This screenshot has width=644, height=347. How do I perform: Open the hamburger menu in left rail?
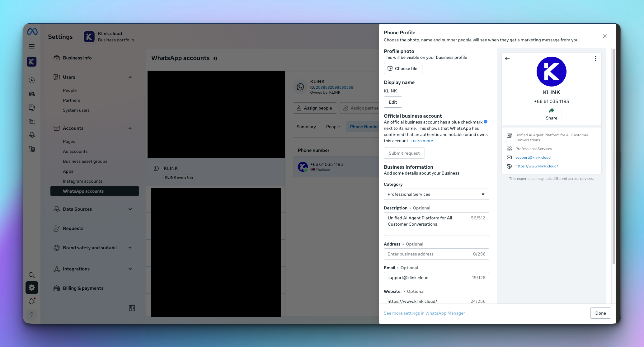pos(32,47)
